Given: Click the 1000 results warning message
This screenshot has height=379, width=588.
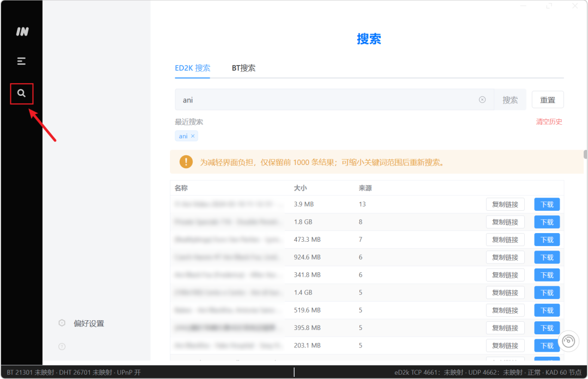Looking at the screenshot, I should (x=322, y=162).
